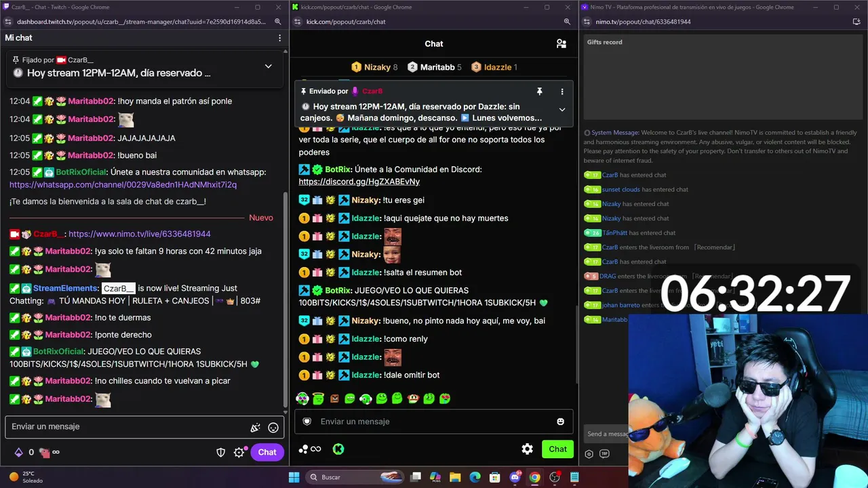Zoom icon in Kick window address bar
The height and width of the screenshot is (488, 868).
click(568, 22)
